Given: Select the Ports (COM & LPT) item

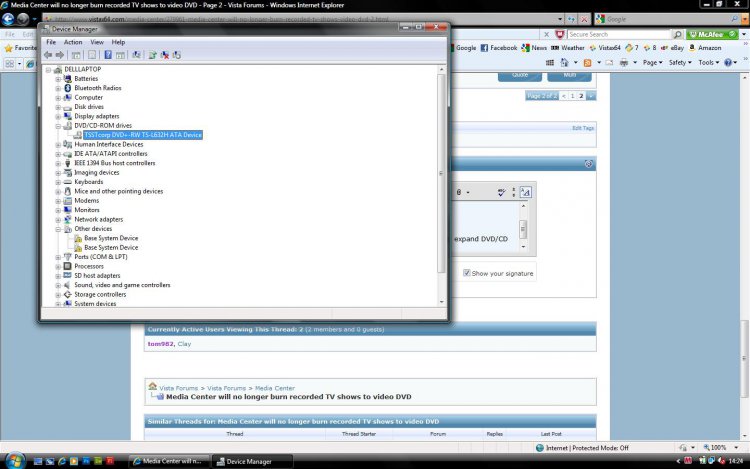Looking at the screenshot, I should tap(100, 257).
